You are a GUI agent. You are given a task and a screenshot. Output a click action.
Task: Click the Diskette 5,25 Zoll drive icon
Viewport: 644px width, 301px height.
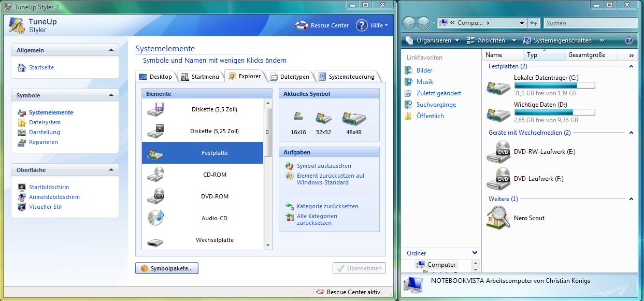click(x=155, y=131)
